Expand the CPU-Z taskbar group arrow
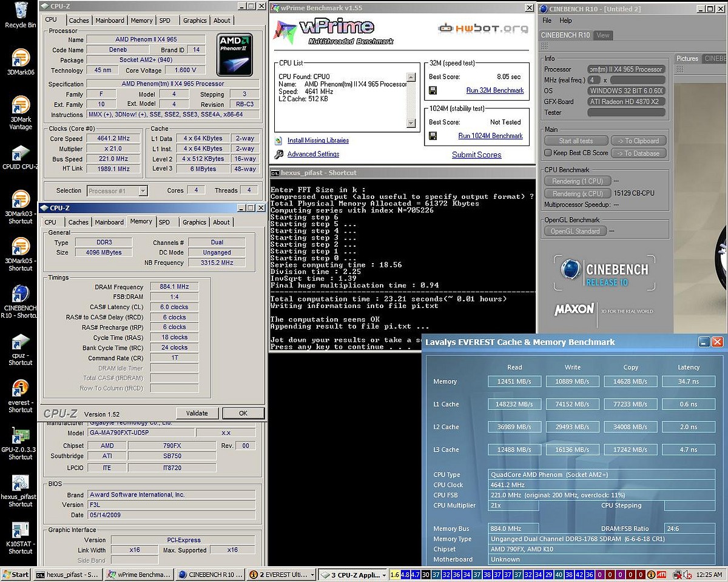The width and height of the screenshot is (728, 582). (x=384, y=574)
